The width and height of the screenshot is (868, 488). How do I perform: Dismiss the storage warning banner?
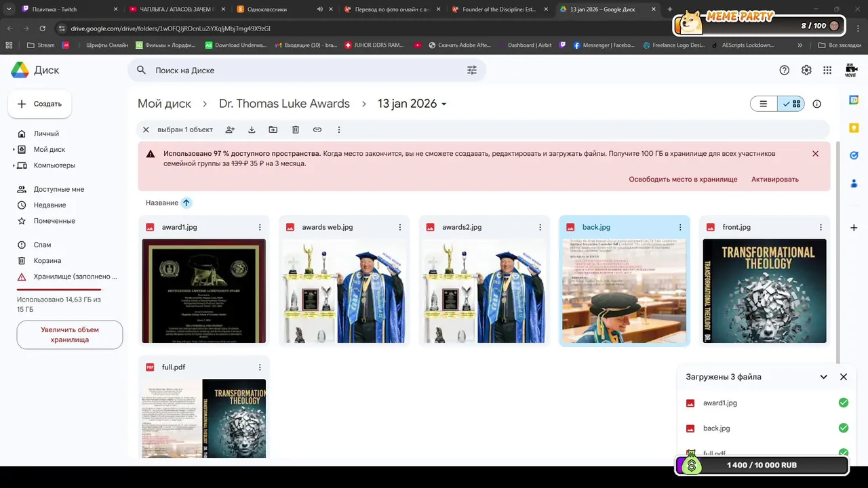[x=815, y=154]
